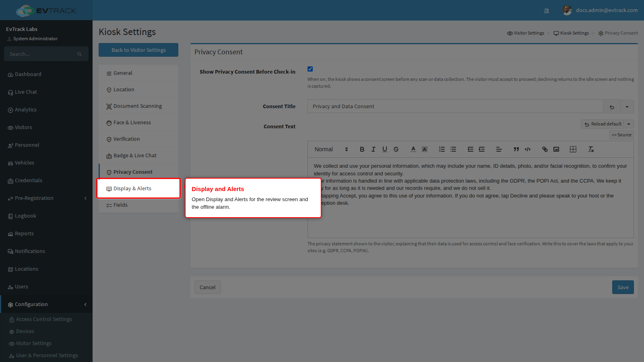
Task: Decrease indent in editor
Action: point(470,149)
